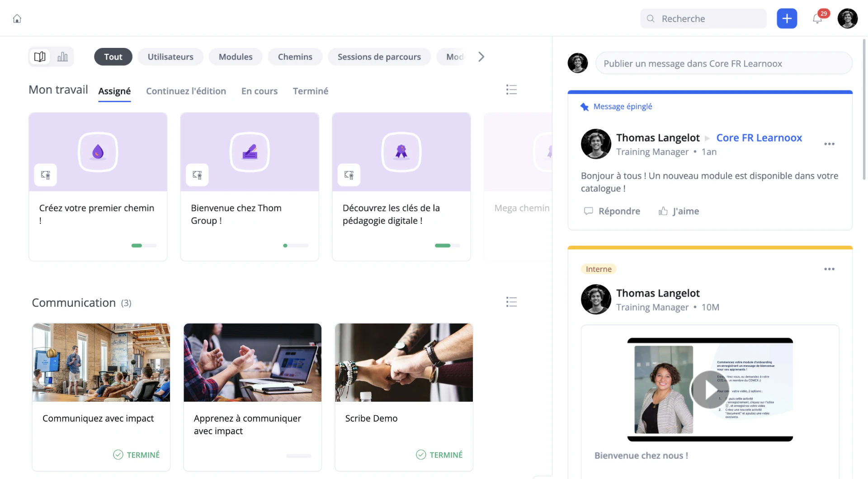This screenshot has width=868, height=479.
Task: Toggle list view for Communication section
Action: coord(511,302)
